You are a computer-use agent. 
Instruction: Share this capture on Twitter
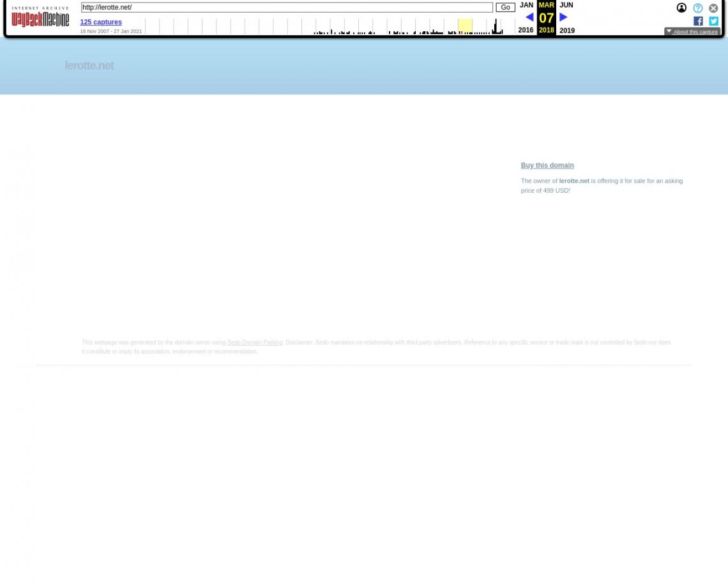pos(713,21)
